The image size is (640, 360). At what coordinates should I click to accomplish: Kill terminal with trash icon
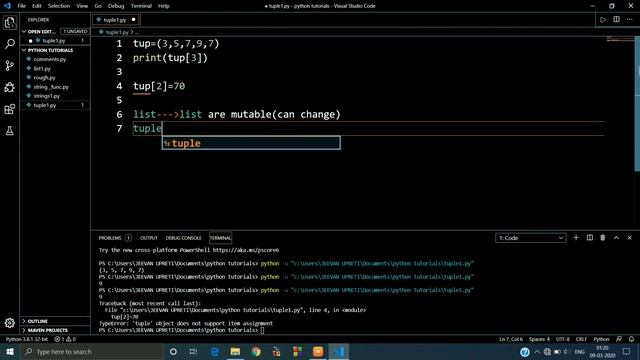coord(603,238)
